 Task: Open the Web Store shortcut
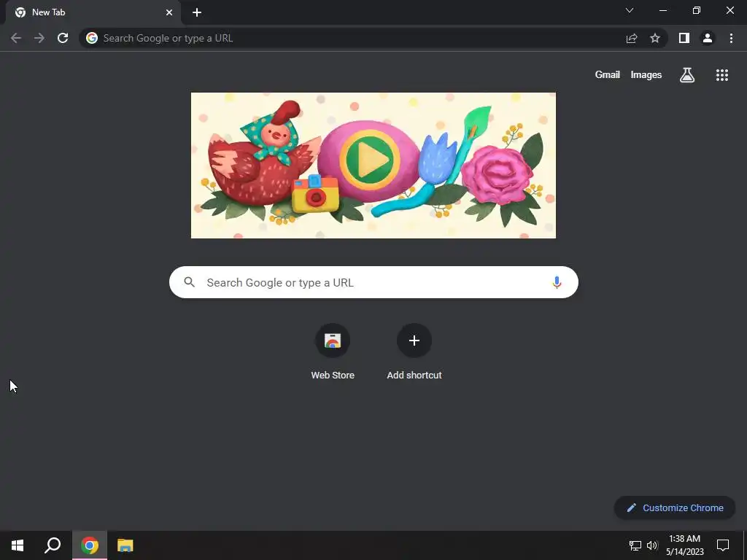pyautogui.click(x=333, y=351)
